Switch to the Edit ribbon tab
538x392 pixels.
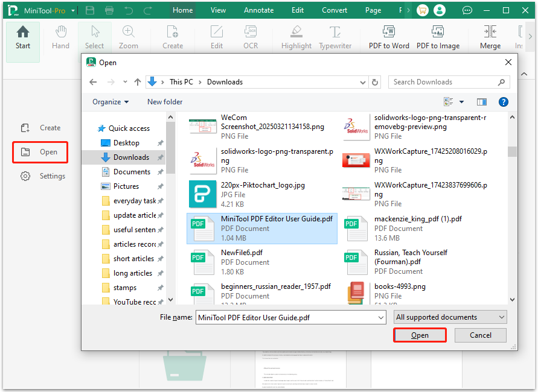pyautogui.click(x=298, y=10)
